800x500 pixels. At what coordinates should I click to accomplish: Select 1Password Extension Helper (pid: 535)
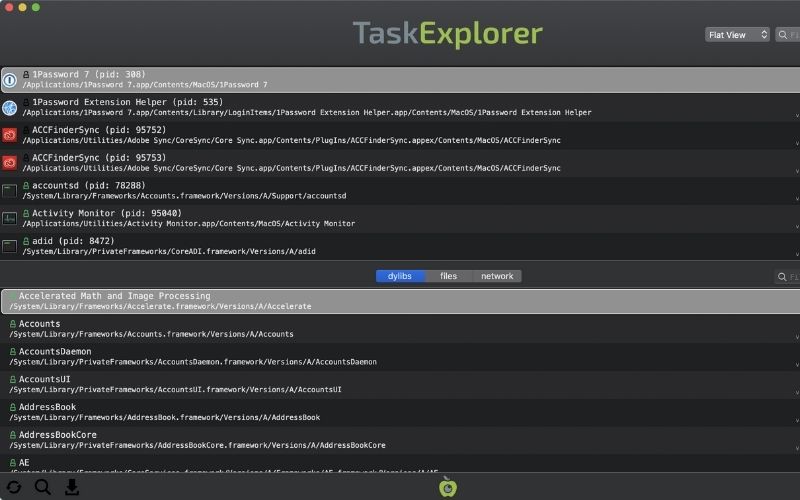pos(128,102)
